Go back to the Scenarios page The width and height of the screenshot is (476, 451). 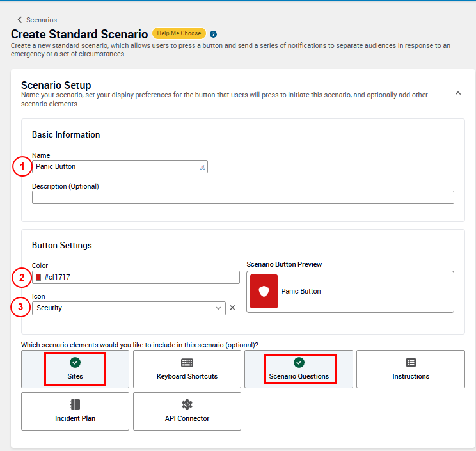click(x=41, y=20)
